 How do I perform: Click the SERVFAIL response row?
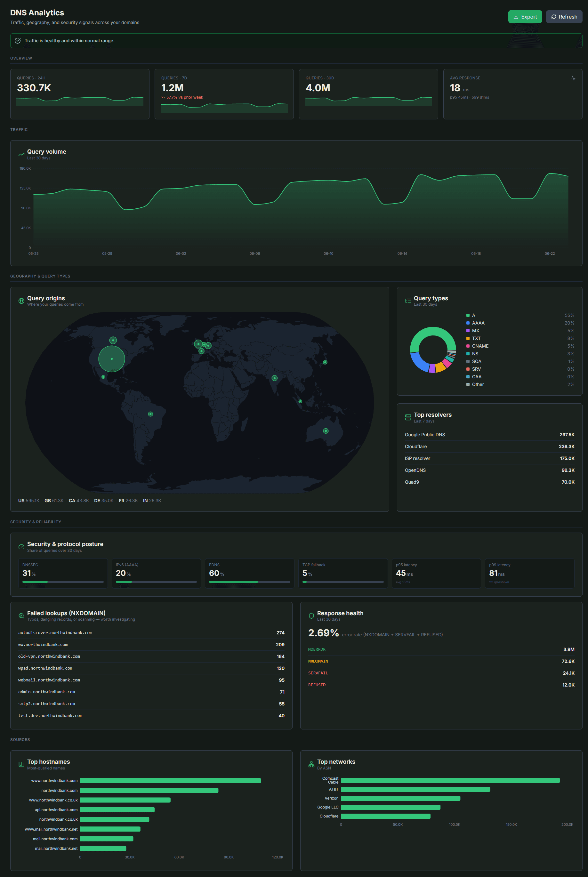click(x=441, y=673)
